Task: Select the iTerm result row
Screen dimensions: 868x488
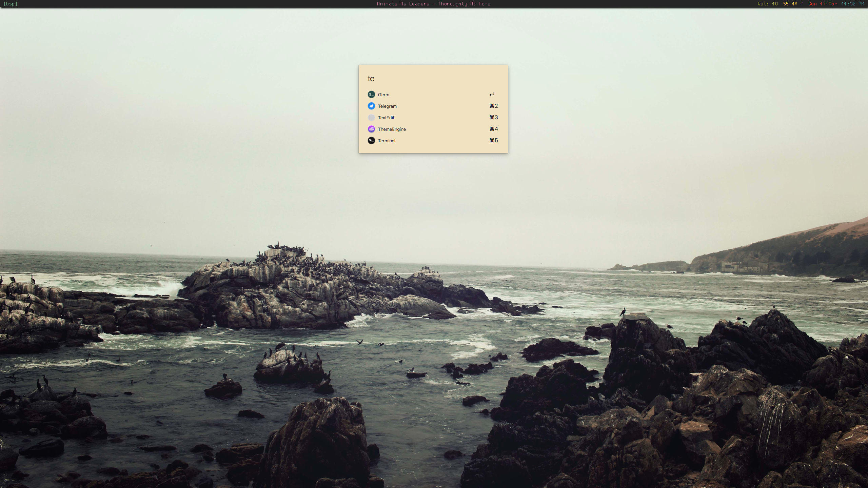Action: pos(431,95)
